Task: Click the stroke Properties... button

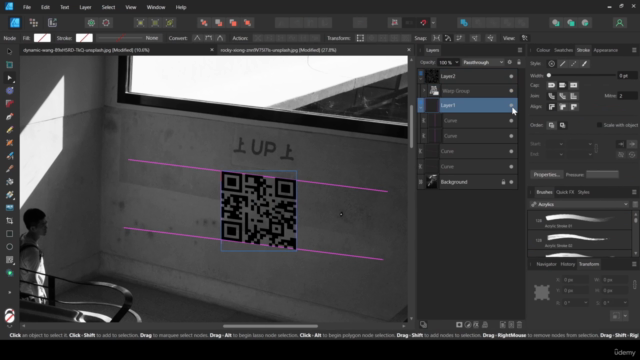Action: (x=547, y=175)
